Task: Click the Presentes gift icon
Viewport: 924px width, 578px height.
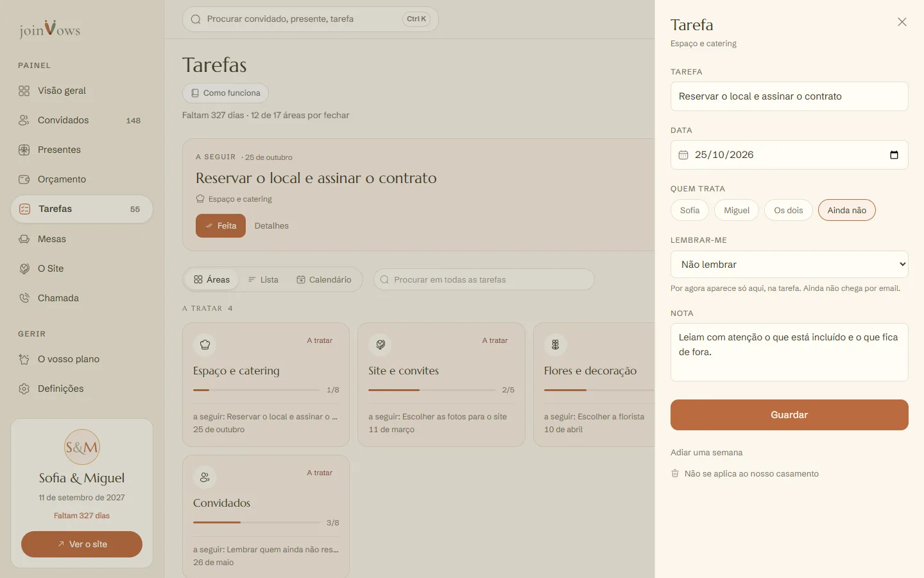Action: click(24, 150)
